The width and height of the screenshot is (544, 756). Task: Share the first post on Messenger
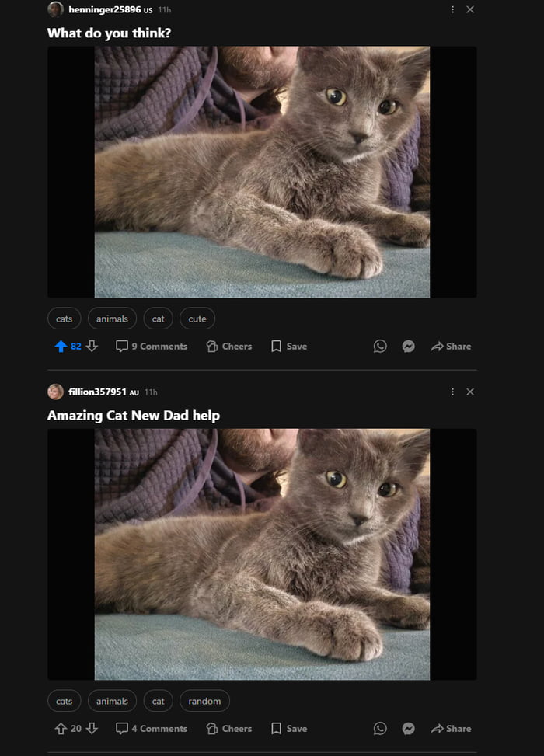[x=408, y=347]
